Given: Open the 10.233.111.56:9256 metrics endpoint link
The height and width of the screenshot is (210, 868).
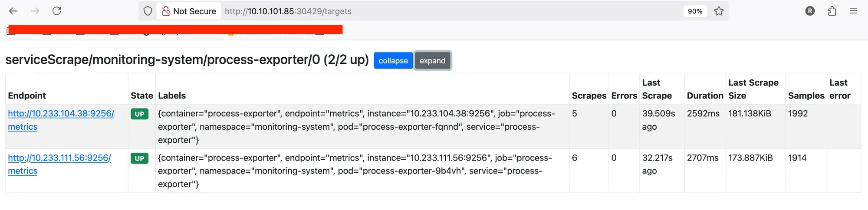Looking at the screenshot, I should tap(59, 158).
